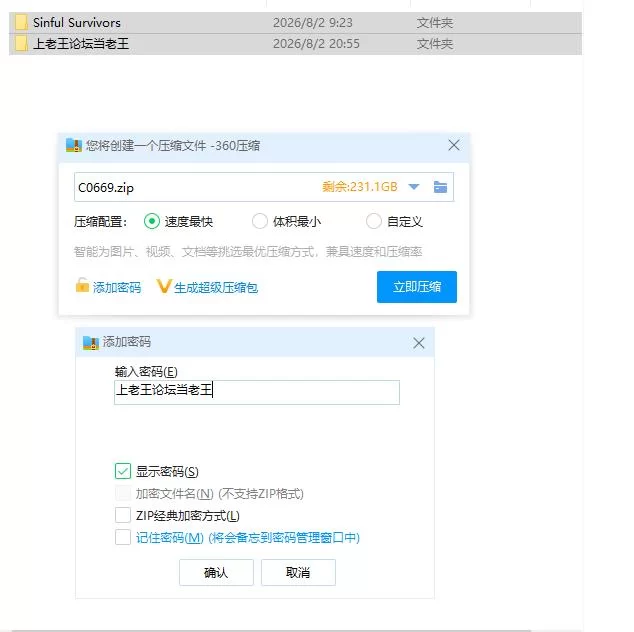
Task: Click the Sinful Survivors folder icon
Action: click(21, 23)
